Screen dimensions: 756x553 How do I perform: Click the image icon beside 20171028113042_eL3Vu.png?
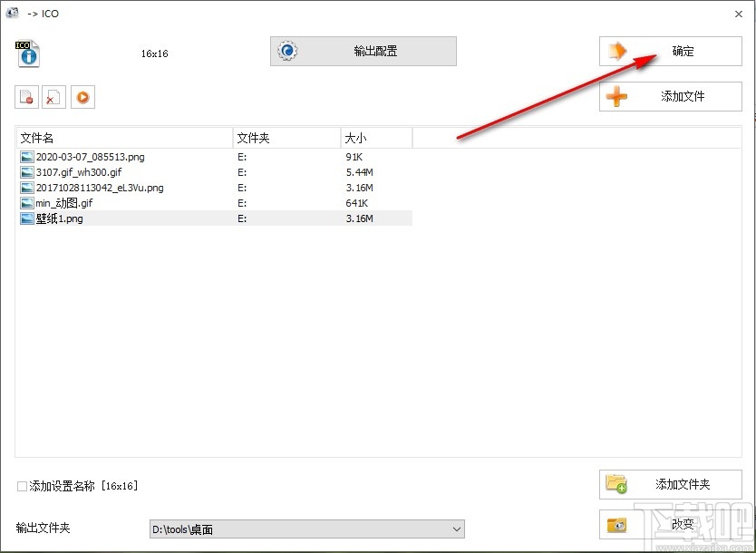27,188
